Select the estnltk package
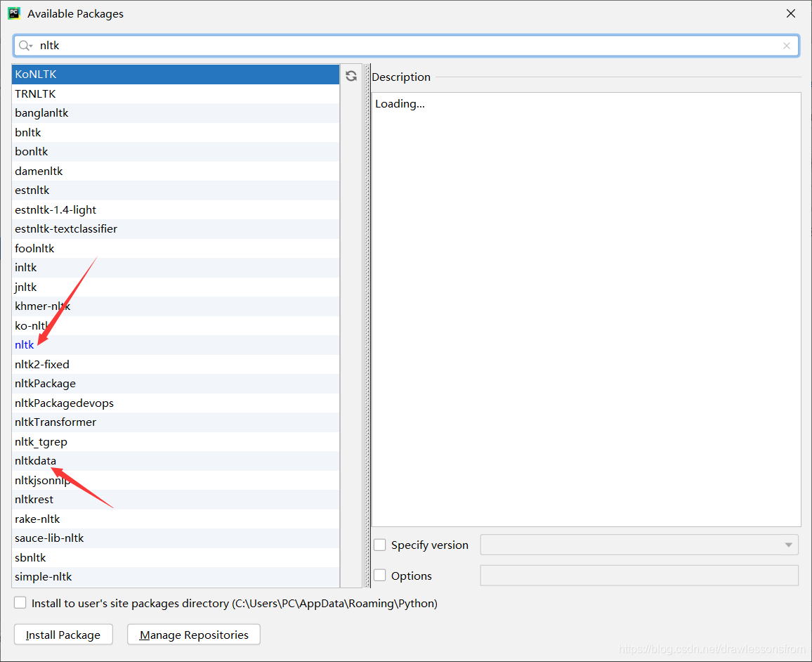This screenshot has height=662, width=812. tap(176, 190)
